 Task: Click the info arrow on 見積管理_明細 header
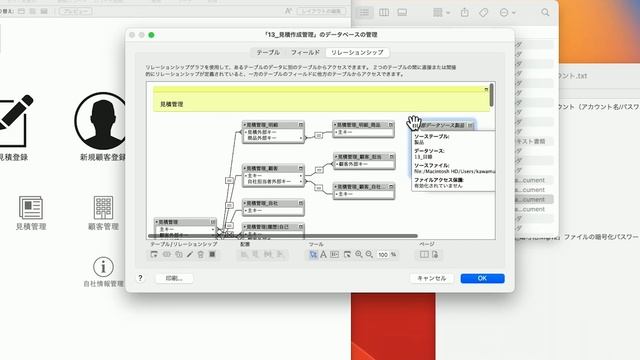coord(244,124)
